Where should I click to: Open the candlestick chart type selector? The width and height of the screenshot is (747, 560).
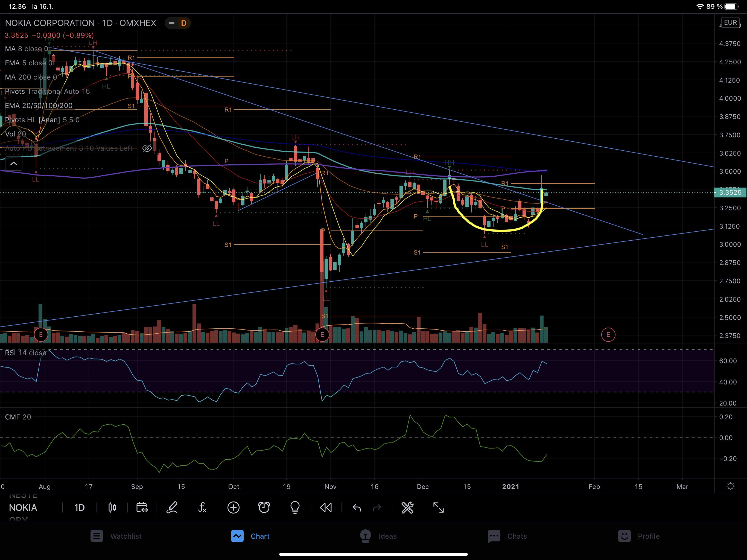click(x=112, y=507)
